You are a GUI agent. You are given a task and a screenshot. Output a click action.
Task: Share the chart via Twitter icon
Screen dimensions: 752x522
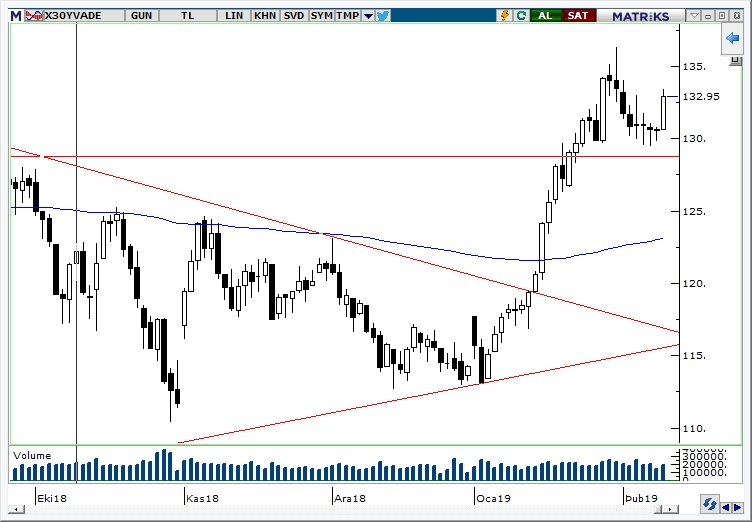[383, 16]
